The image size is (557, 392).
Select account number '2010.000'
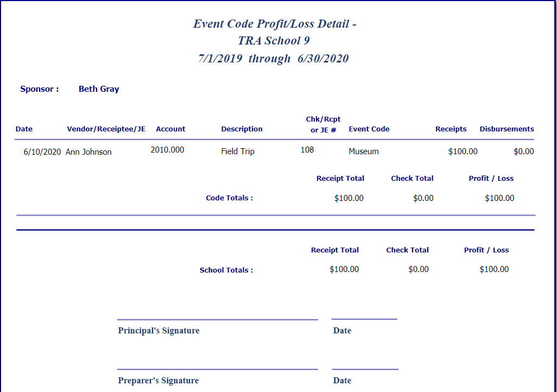click(x=167, y=150)
